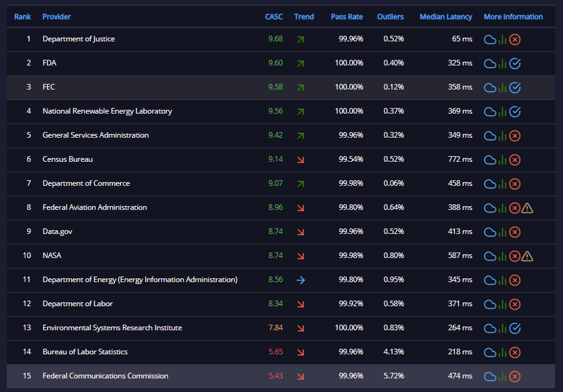Screen dimensions: 563x392
Task: Click flat trend arrow in Department of Energy row
Action: pyautogui.click(x=301, y=280)
